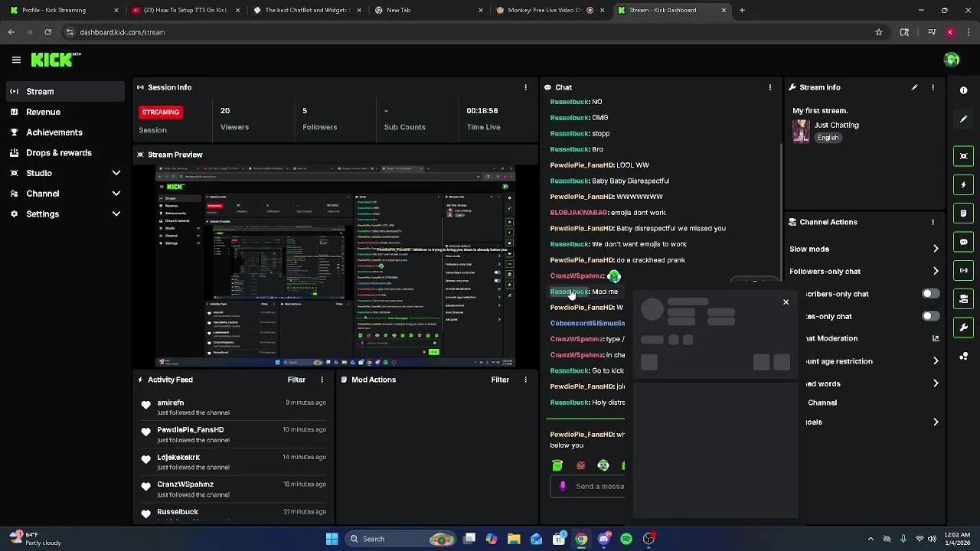Image resolution: width=980 pixels, height=551 pixels.
Task: Click the Just Chatting category thumbnail
Action: click(x=801, y=131)
